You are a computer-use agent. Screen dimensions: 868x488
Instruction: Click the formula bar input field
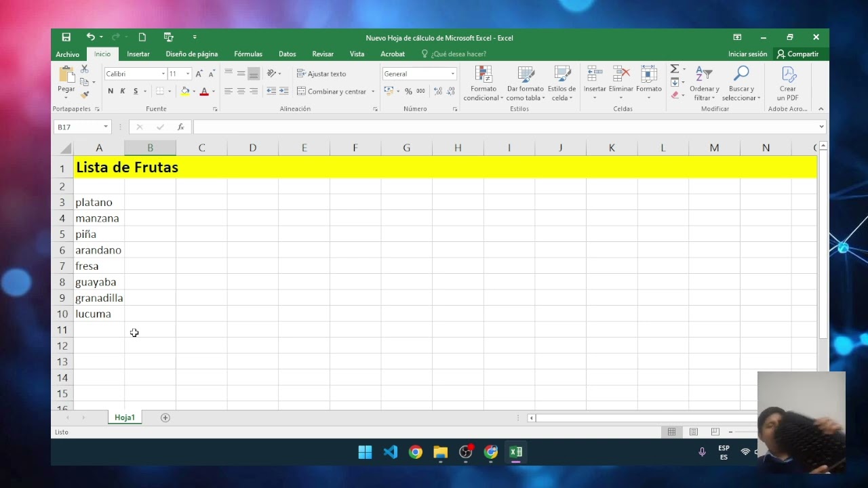click(x=505, y=127)
